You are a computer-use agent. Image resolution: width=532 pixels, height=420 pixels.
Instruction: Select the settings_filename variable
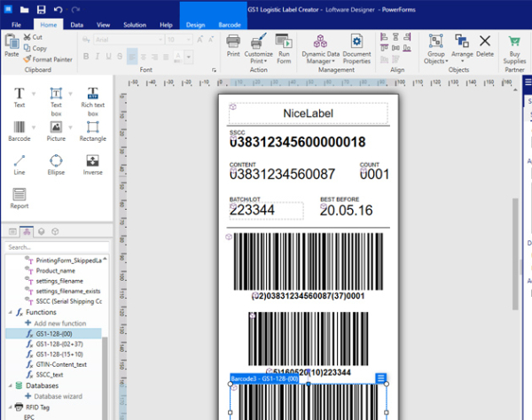tap(59, 281)
